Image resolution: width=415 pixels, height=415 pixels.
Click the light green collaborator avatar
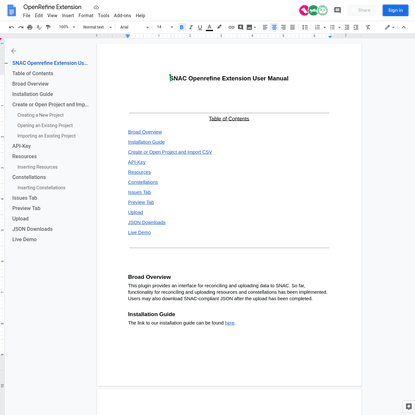tap(323, 10)
